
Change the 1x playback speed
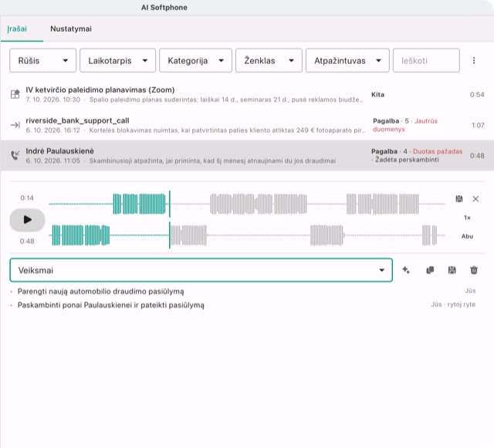pyautogui.click(x=467, y=217)
